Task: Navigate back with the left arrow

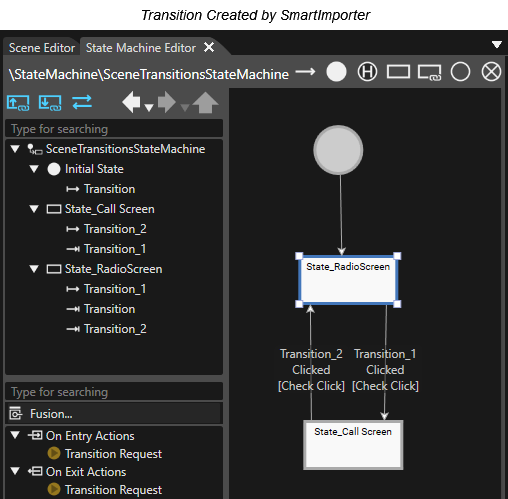Action: (131, 102)
